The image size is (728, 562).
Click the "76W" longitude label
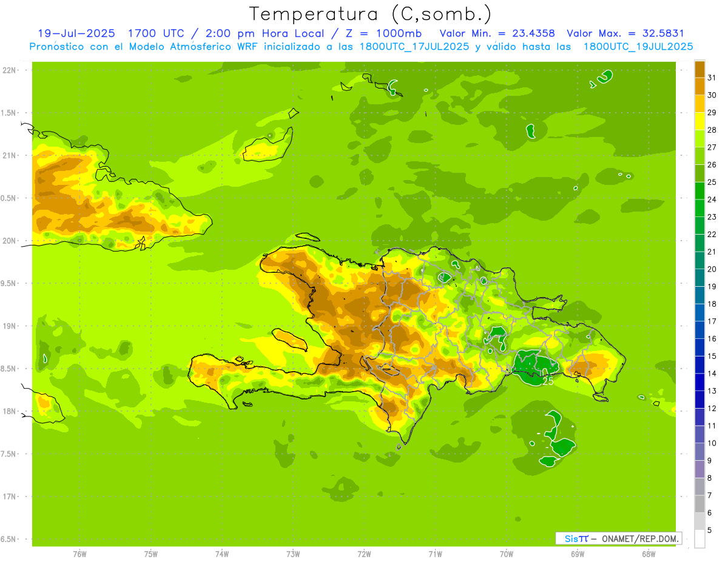tap(79, 554)
